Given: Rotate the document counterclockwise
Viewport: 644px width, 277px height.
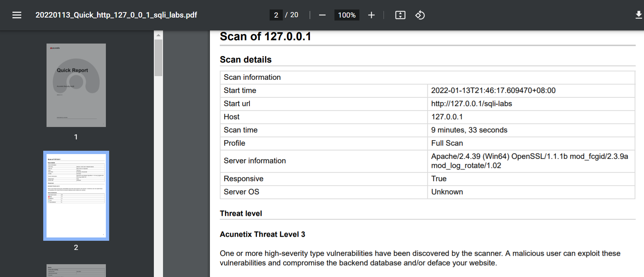Looking at the screenshot, I should pos(420,15).
